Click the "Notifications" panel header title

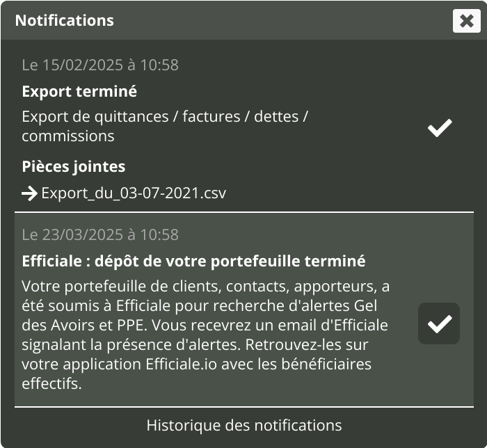[x=64, y=20]
